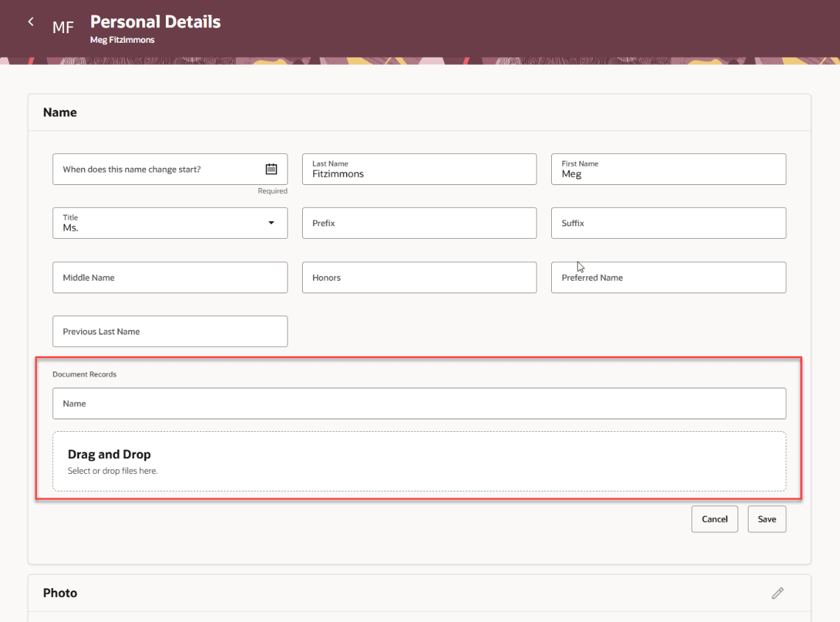Click the Prefix input field
The width and height of the screenshot is (840, 622).
point(419,223)
